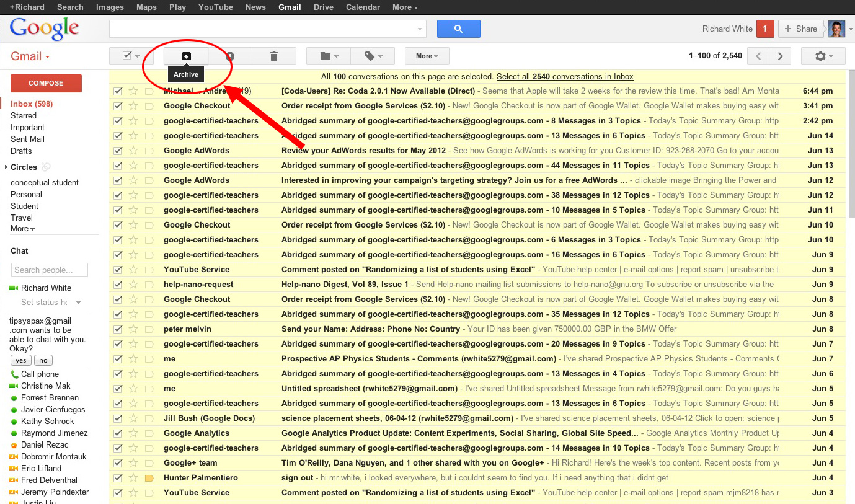Go to older page arrow

pyautogui.click(x=780, y=56)
